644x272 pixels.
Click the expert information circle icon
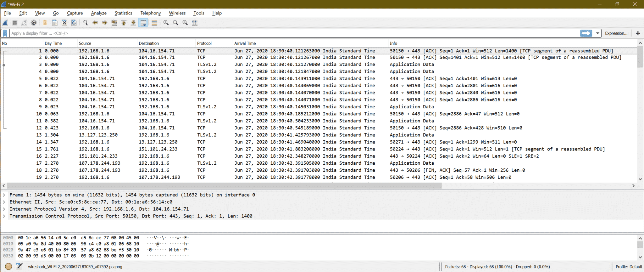coord(8,267)
